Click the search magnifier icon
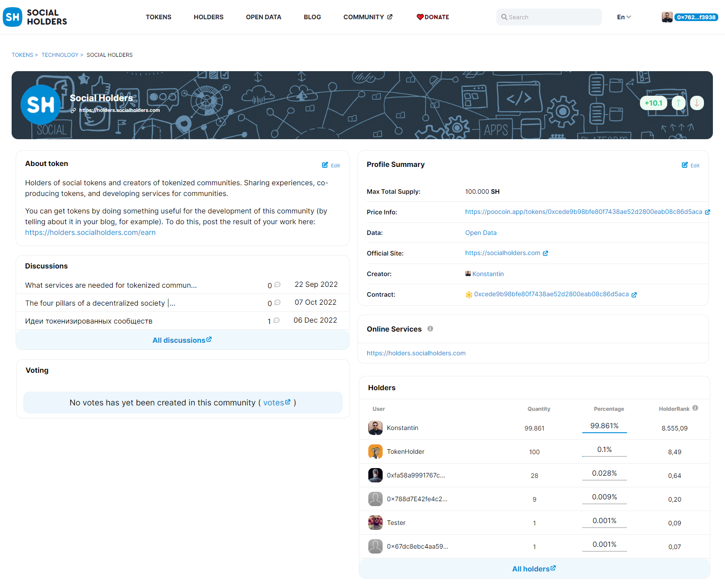The height and width of the screenshot is (588, 725). 504,17
